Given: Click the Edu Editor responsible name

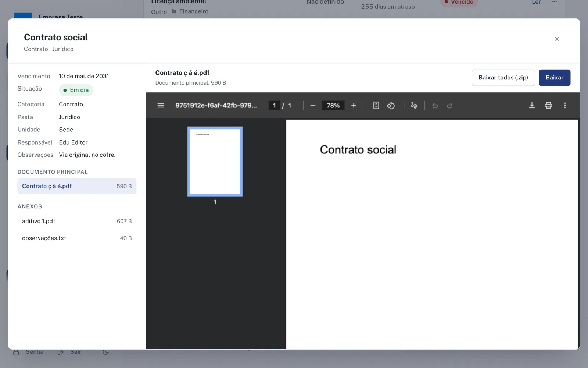Looking at the screenshot, I should pos(73,142).
